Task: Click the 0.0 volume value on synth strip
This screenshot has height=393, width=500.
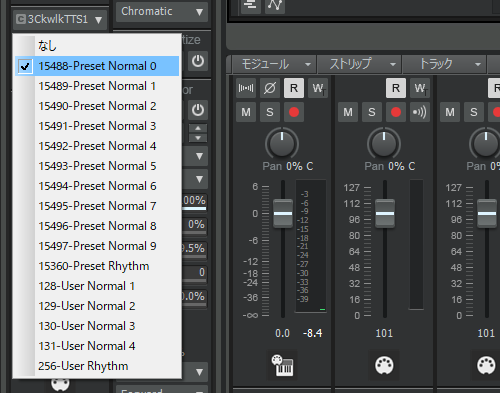Action: [282, 333]
